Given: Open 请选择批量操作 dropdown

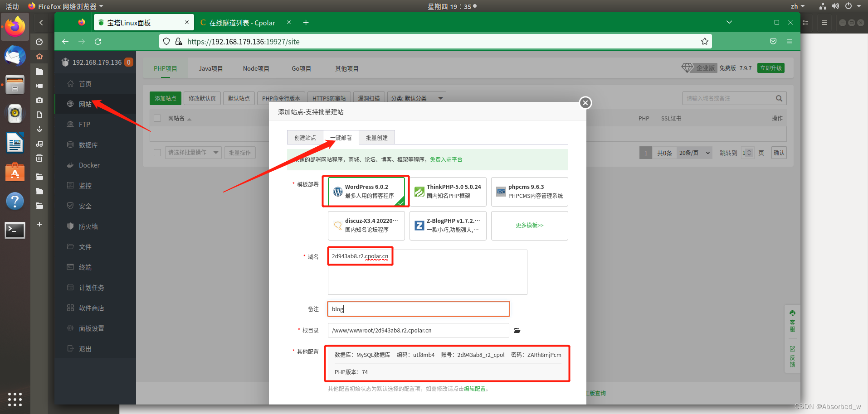Looking at the screenshot, I should coord(193,153).
